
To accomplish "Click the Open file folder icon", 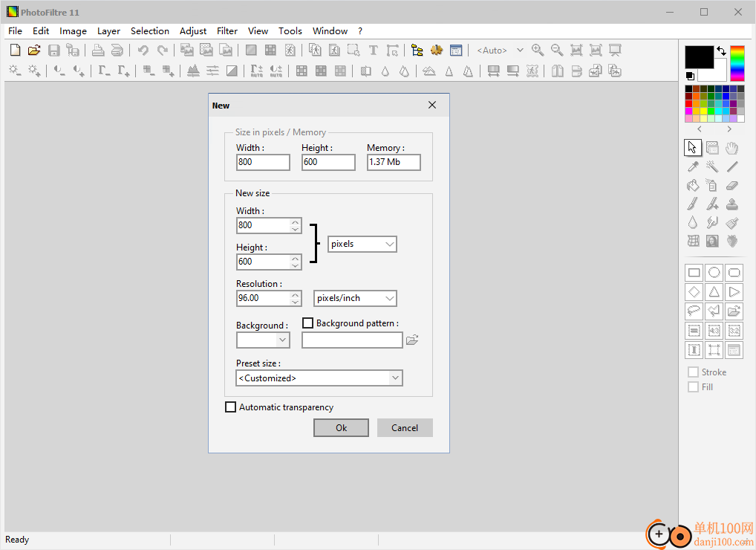I will [34, 51].
